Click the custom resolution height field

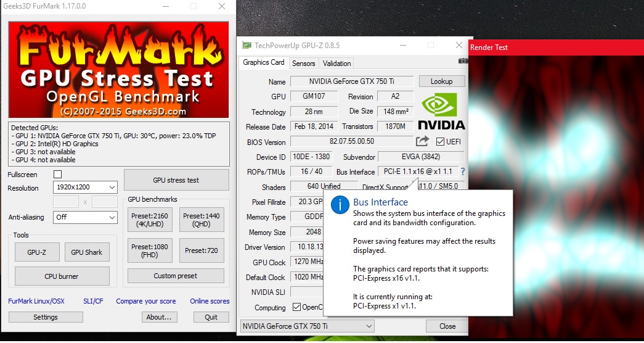pyautogui.click(x=105, y=202)
